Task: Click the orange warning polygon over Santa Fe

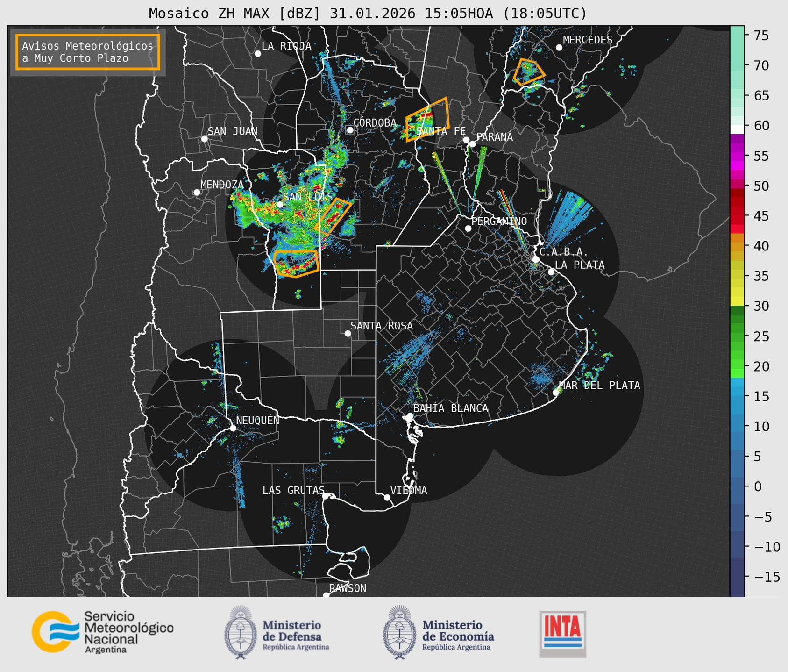Action: (x=427, y=119)
